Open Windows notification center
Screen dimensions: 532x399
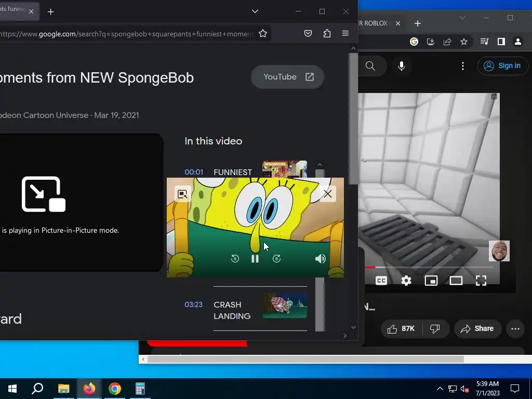(515, 389)
